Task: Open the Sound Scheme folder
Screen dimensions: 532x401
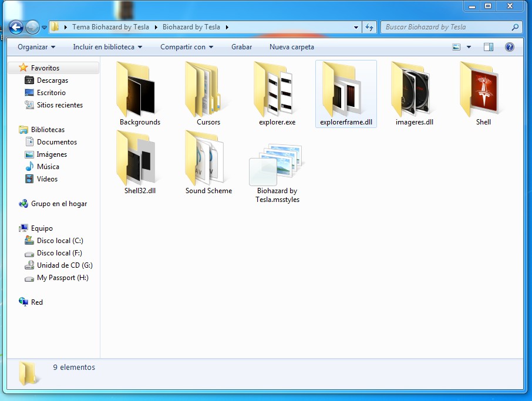Action: (x=208, y=159)
